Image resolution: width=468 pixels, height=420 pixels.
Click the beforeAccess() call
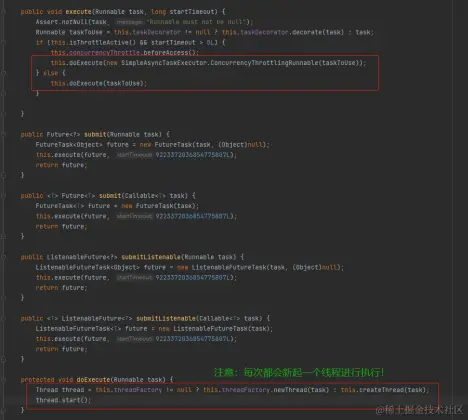pos(170,53)
